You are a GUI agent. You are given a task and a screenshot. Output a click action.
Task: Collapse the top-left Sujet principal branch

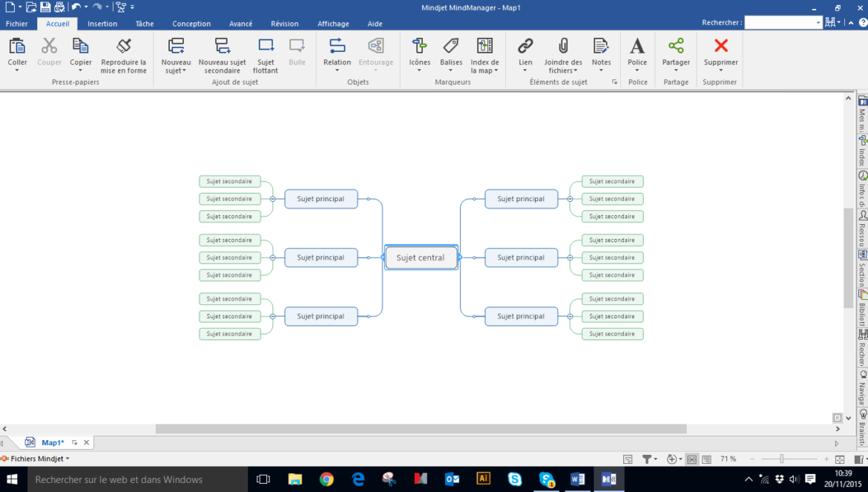273,199
